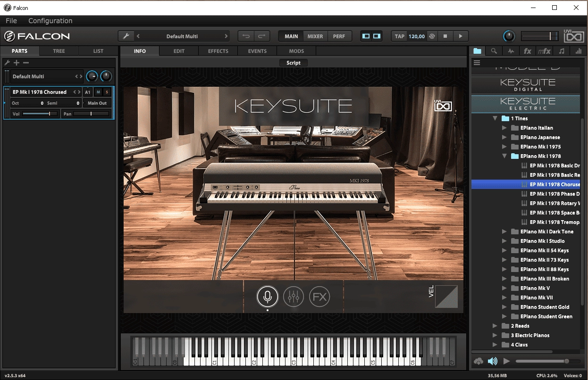The image size is (588, 380).
Task: Switch to the MODS tab
Action: [x=296, y=51]
